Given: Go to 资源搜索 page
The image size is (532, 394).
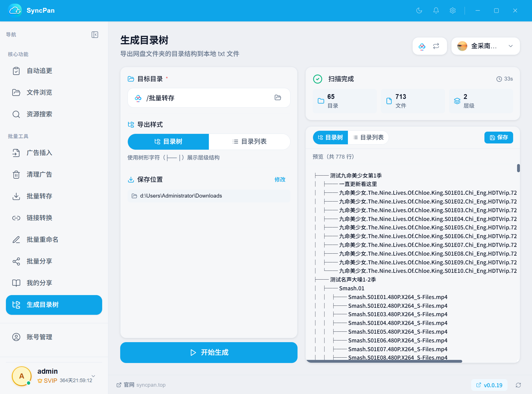Looking at the screenshot, I should coord(54,114).
